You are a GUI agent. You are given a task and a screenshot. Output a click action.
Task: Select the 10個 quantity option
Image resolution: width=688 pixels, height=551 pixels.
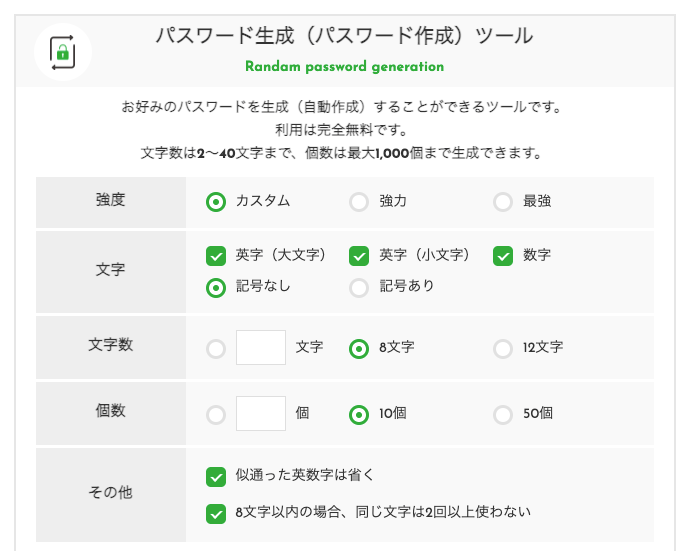point(359,414)
